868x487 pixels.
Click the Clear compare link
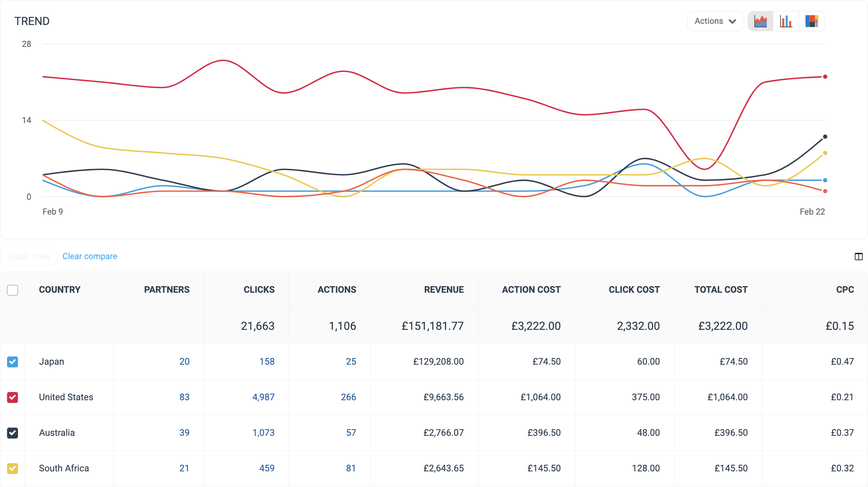90,256
